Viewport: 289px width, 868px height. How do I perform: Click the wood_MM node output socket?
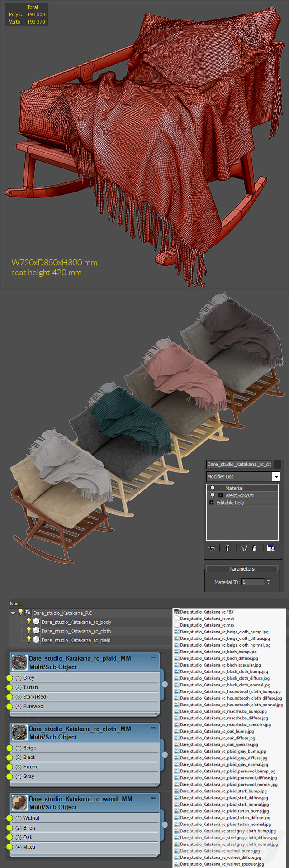pyautogui.click(x=165, y=825)
